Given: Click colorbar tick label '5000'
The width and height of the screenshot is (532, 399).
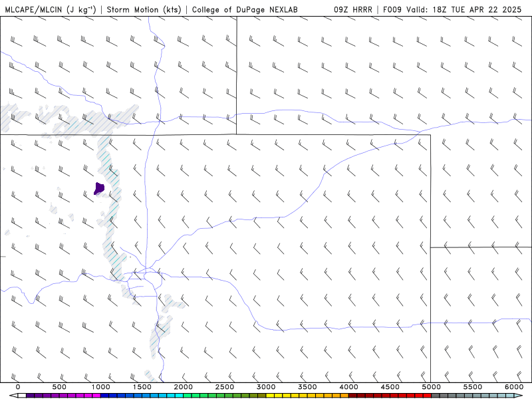Looking at the screenshot, I should [x=431, y=387].
